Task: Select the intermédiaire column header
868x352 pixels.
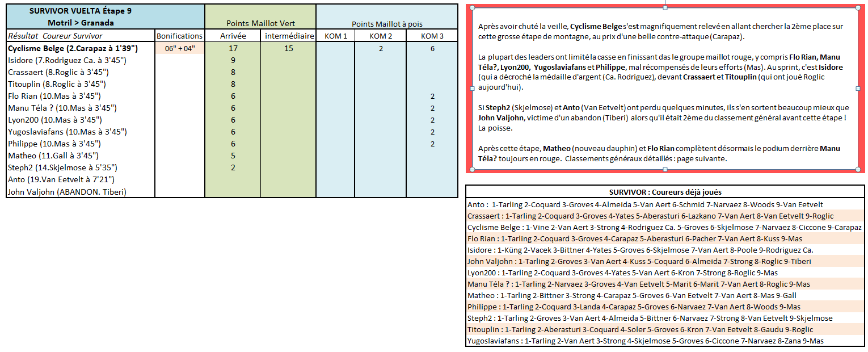Action: coord(289,36)
